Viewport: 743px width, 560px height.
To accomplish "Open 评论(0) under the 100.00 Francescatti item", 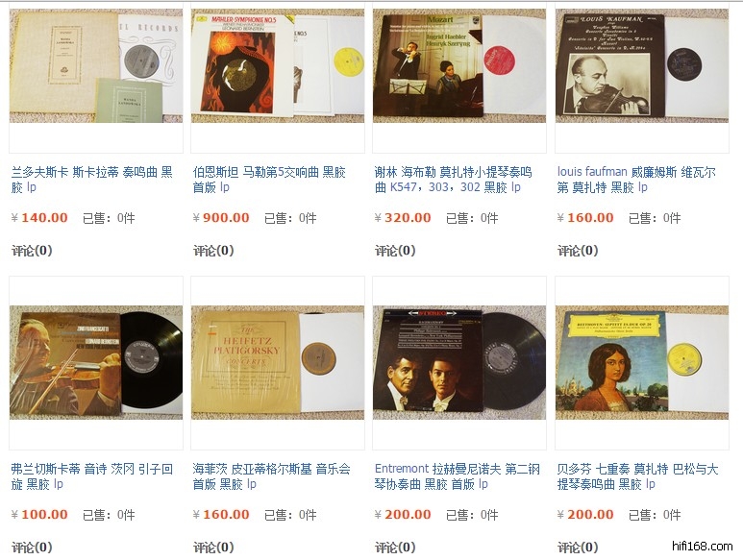I will pos(32,548).
